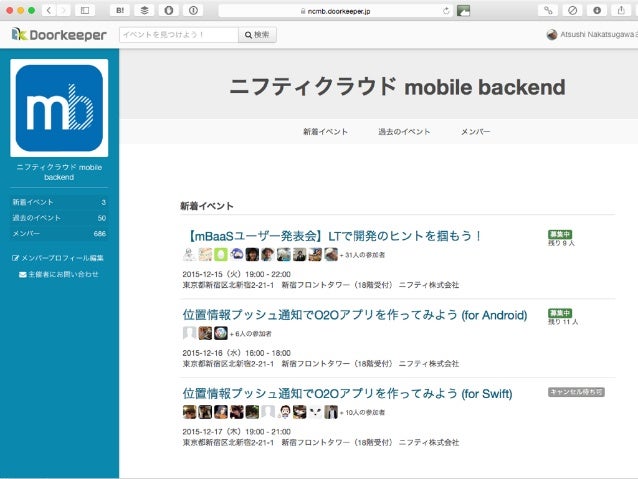Click the date 2015-12-17 (木) 19:00 - 21:00
The image size is (638, 479).
pos(236,432)
